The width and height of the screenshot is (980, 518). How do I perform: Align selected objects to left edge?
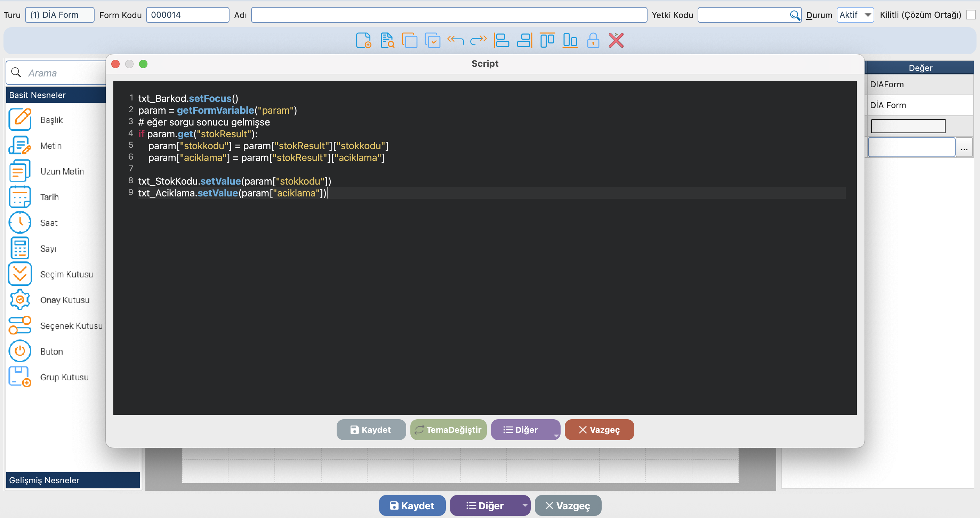pos(501,40)
